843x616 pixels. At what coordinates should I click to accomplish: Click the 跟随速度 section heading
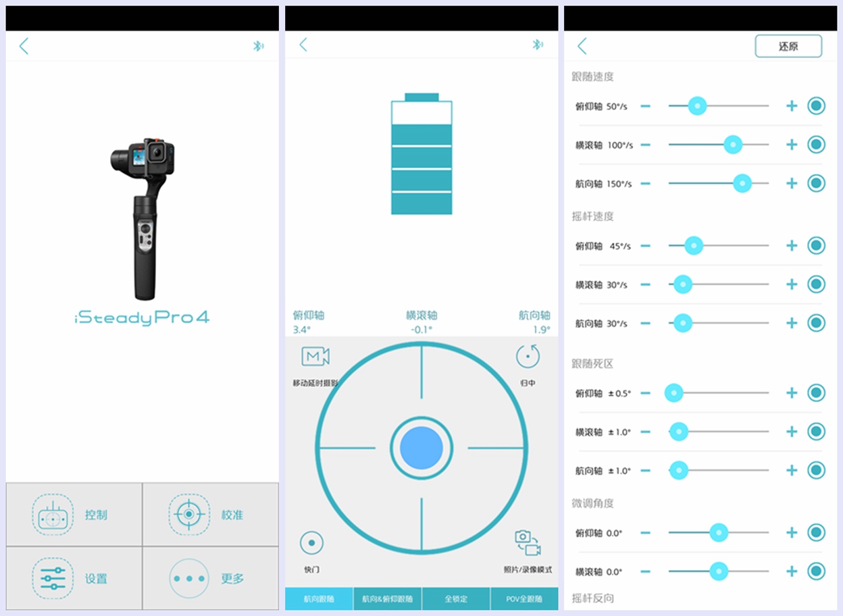pyautogui.click(x=593, y=77)
